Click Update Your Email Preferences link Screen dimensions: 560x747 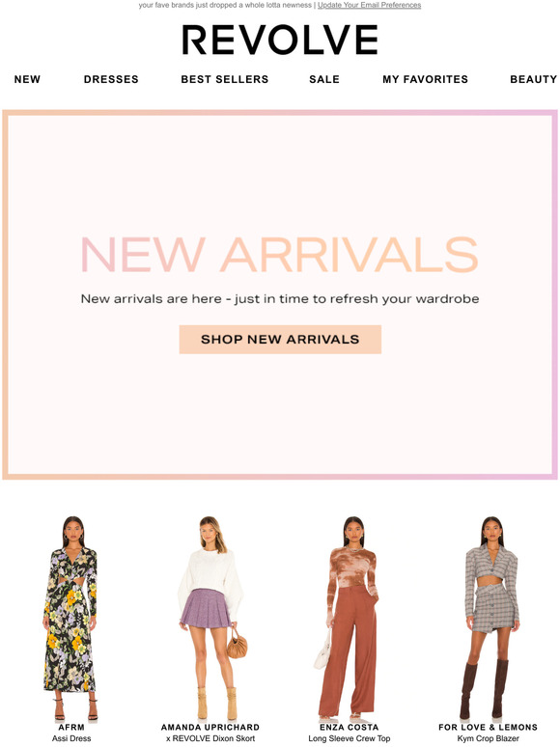click(x=370, y=5)
